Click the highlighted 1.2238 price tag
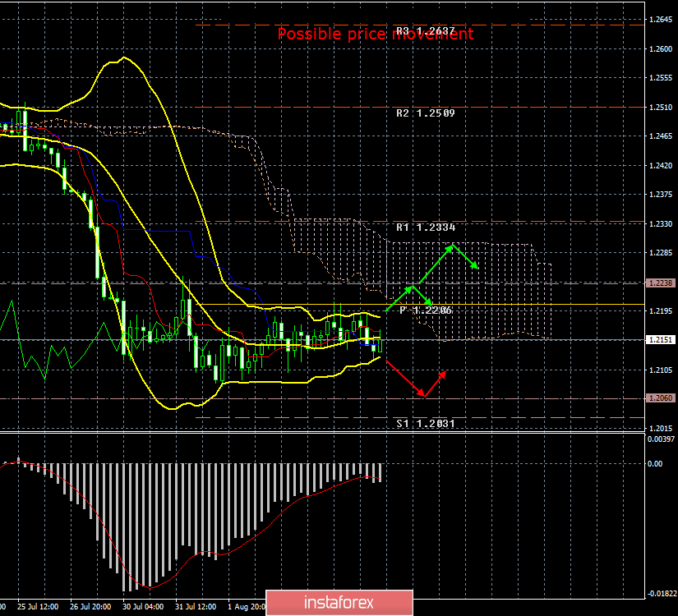678x616 pixels. click(662, 282)
